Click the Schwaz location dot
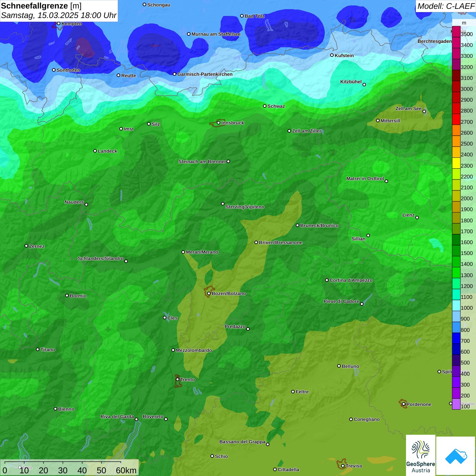The image size is (476, 476). [265, 106]
